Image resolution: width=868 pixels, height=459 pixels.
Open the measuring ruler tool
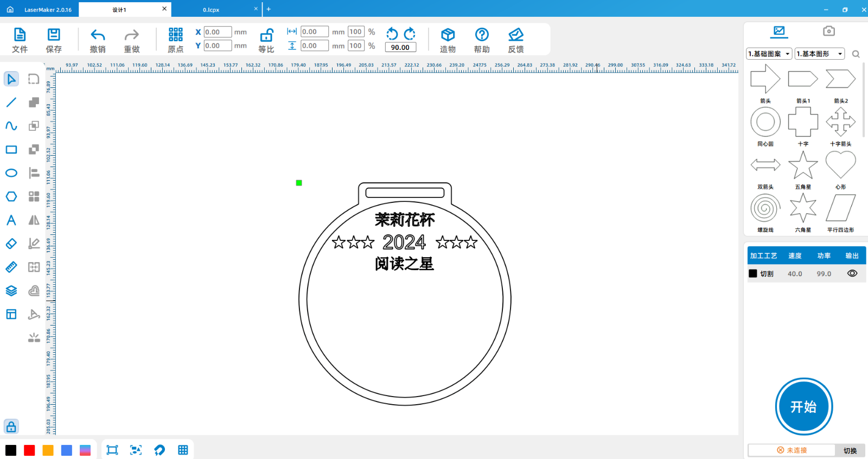pos(11,267)
